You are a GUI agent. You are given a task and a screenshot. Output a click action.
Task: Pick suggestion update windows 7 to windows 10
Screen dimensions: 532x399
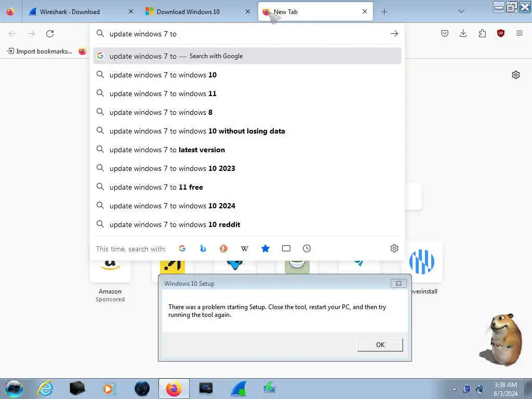coord(247,75)
